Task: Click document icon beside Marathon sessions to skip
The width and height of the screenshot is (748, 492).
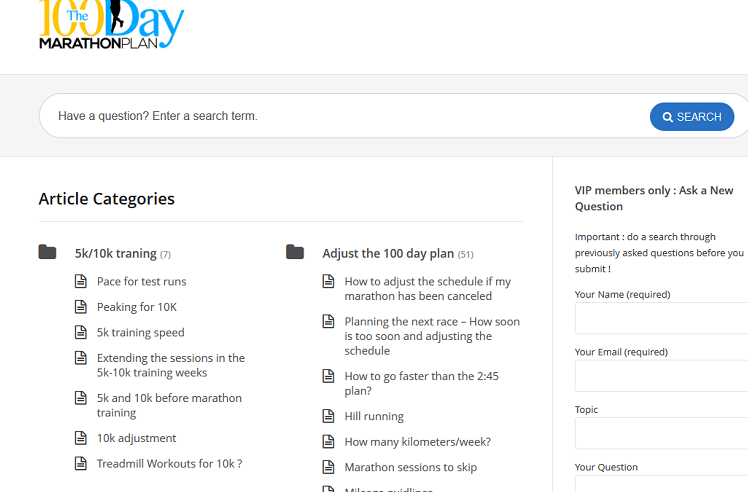Action: (328, 467)
